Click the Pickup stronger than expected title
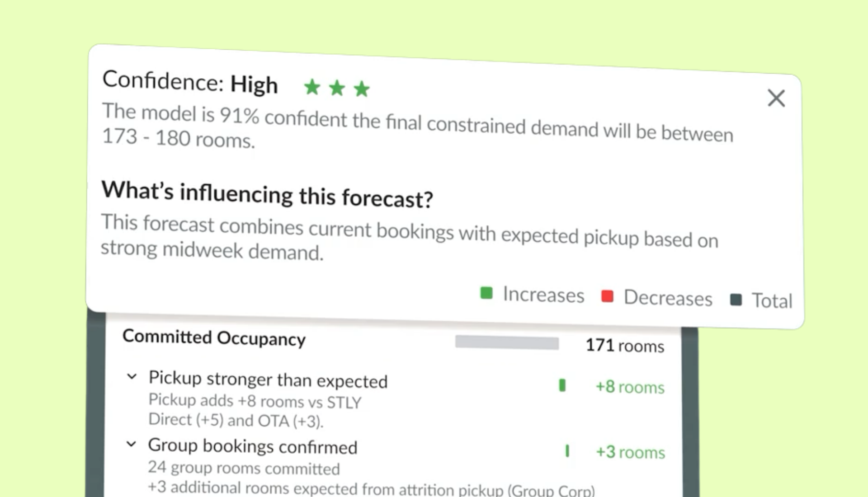This screenshot has width=868, height=497. [x=268, y=380]
